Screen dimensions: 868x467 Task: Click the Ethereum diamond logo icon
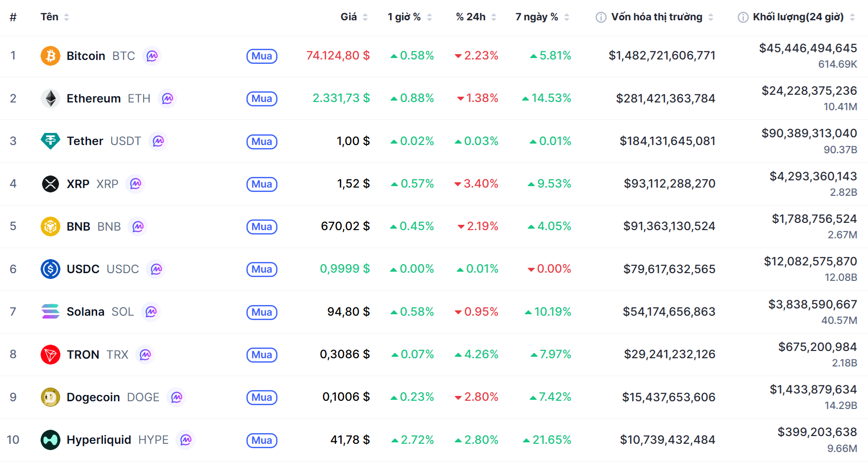pos(50,99)
